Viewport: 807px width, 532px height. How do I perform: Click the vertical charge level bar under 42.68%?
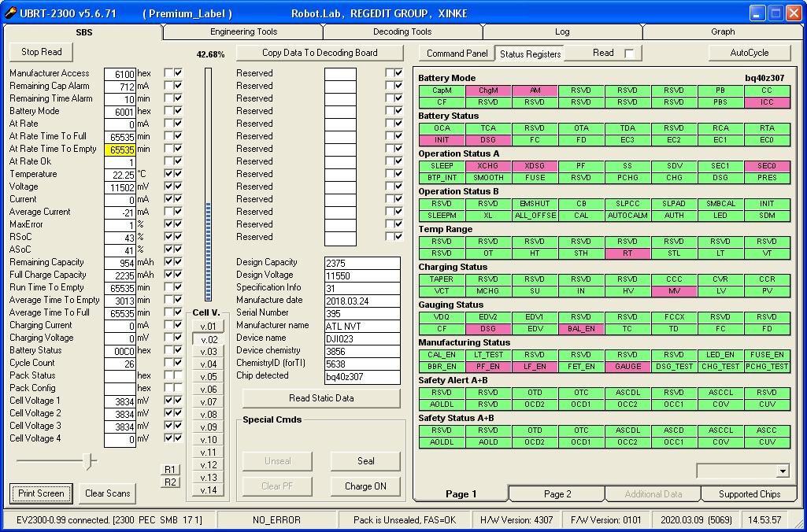[209, 185]
